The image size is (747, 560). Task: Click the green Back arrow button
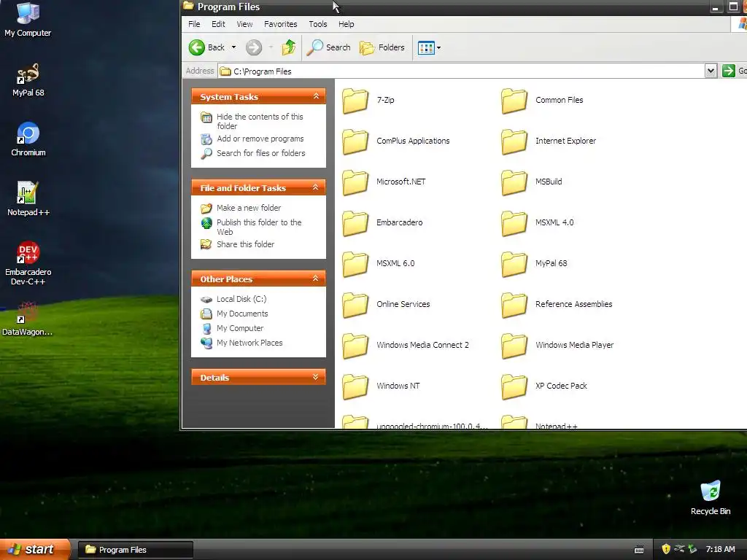coord(197,47)
